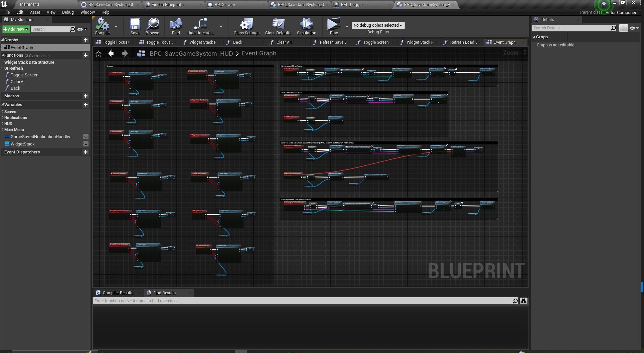Open Class Defaults
This screenshot has width=644, height=353.
(x=278, y=27)
